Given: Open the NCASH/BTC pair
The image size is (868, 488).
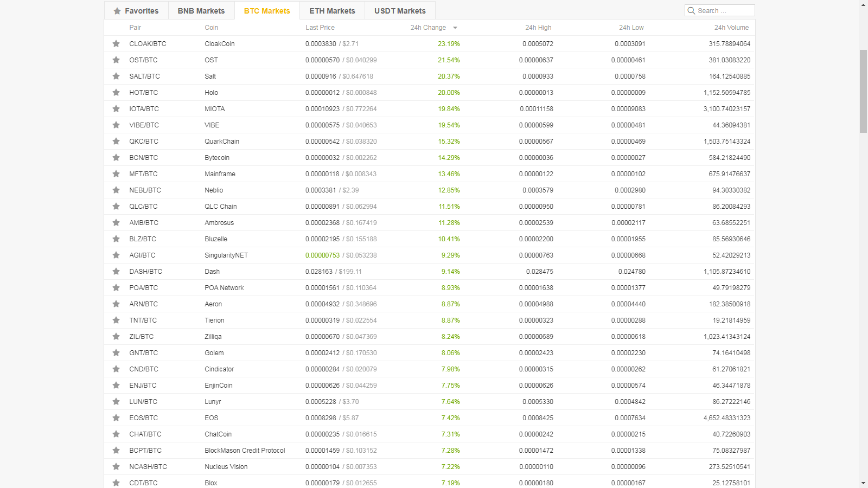Looking at the screenshot, I should pyautogui.click(x=148, y=467).
